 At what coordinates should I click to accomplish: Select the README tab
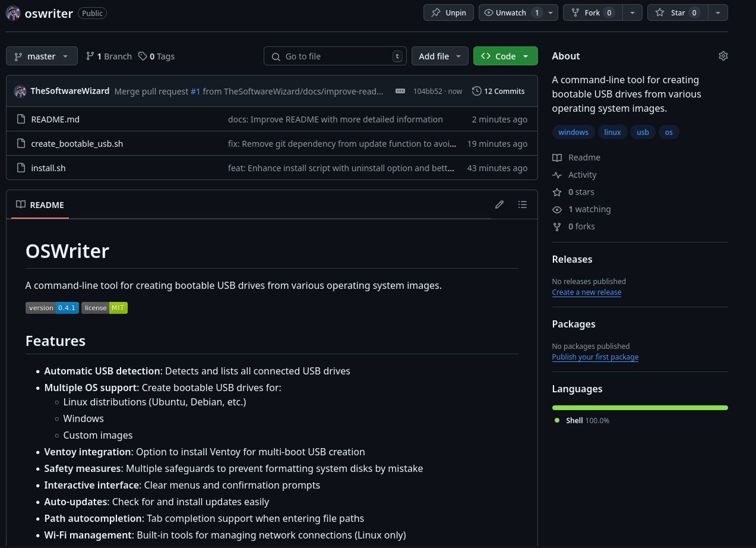(x=40, y=204)
